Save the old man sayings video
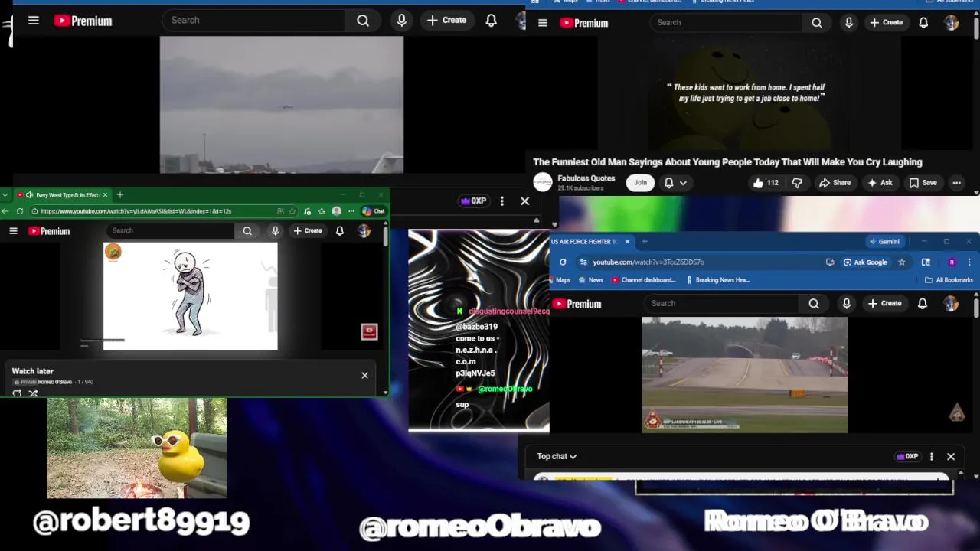The height and width of the screenshot is (551, 980). 923,183
